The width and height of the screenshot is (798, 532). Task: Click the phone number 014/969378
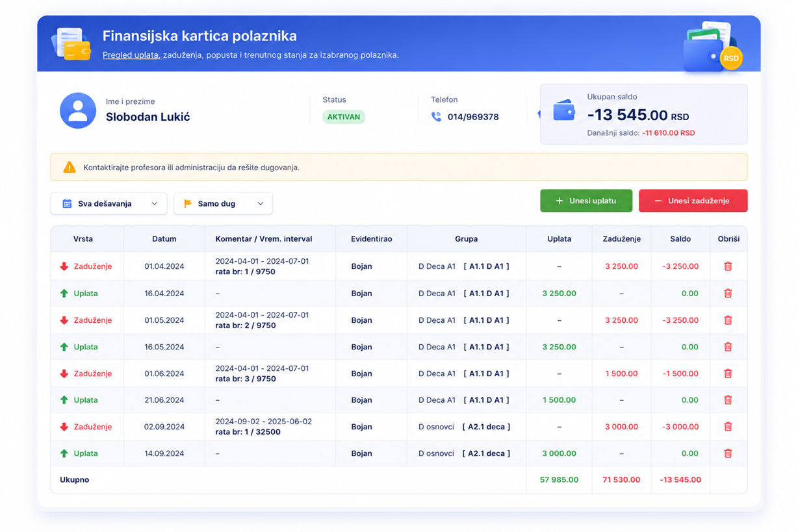(x=473, y=117)
